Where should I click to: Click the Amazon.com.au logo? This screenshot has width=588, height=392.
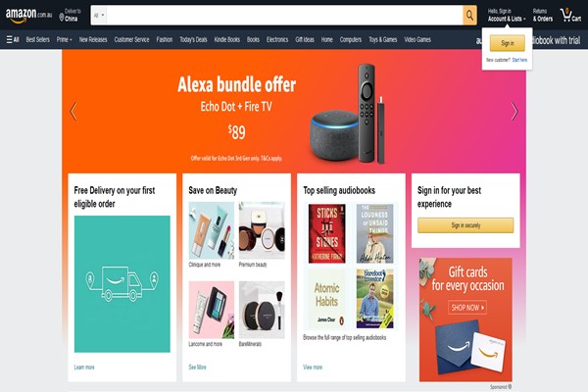(28, 16)
